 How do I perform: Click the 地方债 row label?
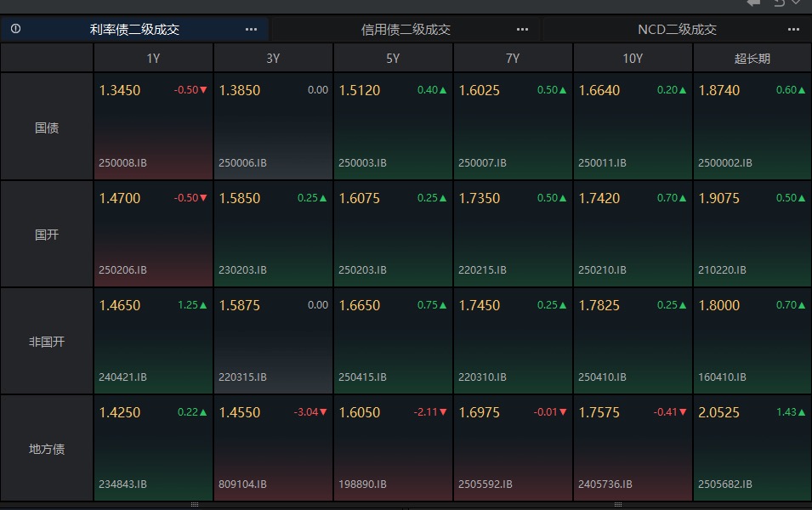tap(47, 449)
